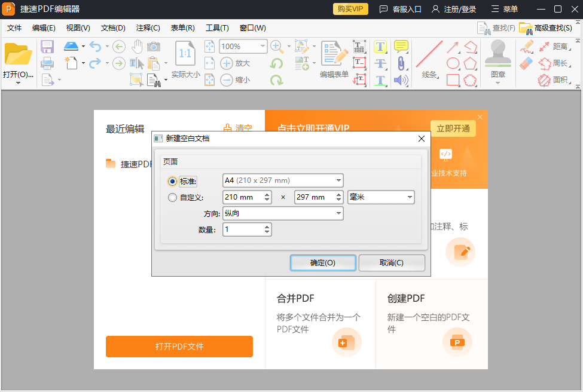Select the 标准 standard page size radio
583x392 pixels.
coord(172,180)
